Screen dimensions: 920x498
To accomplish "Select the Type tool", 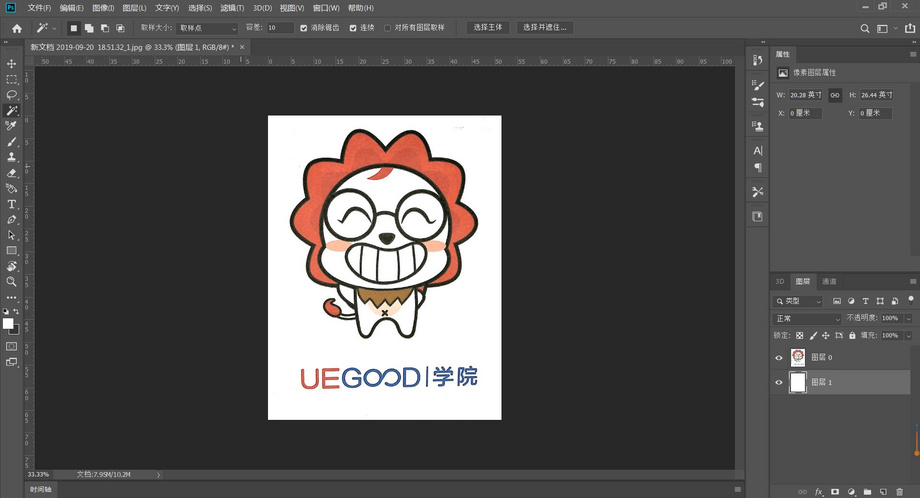I will coord(11,204).
